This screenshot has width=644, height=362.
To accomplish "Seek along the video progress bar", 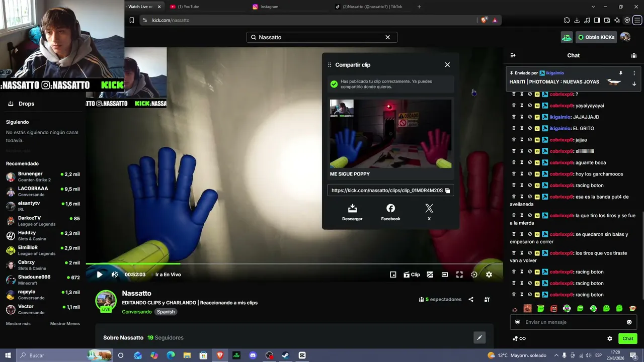I will click(294, 263).
